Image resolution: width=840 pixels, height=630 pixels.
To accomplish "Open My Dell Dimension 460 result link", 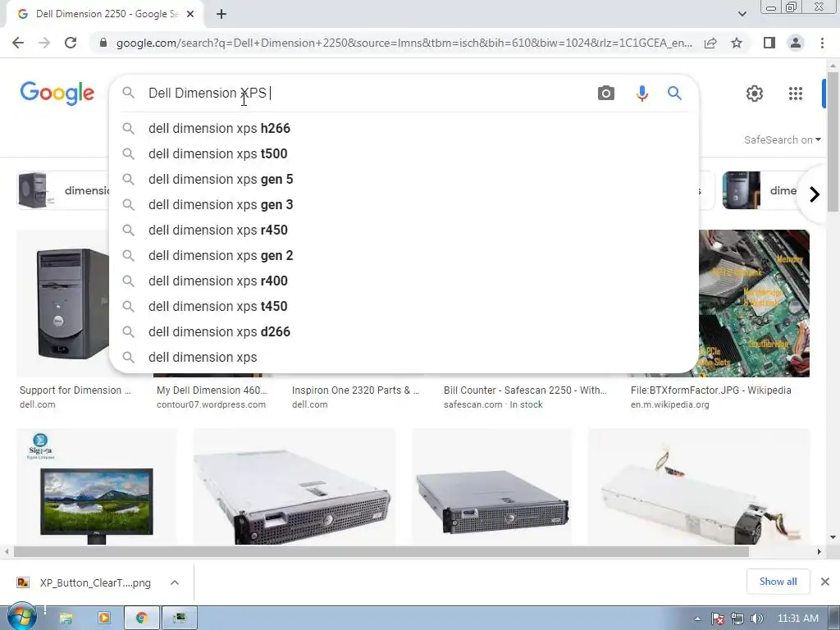I will click(x=212, y=390).
